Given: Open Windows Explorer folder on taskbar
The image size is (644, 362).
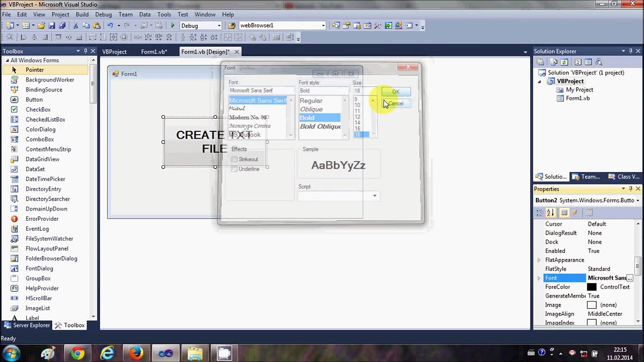Looking at the screenshot, I should [x=195, y=353].
